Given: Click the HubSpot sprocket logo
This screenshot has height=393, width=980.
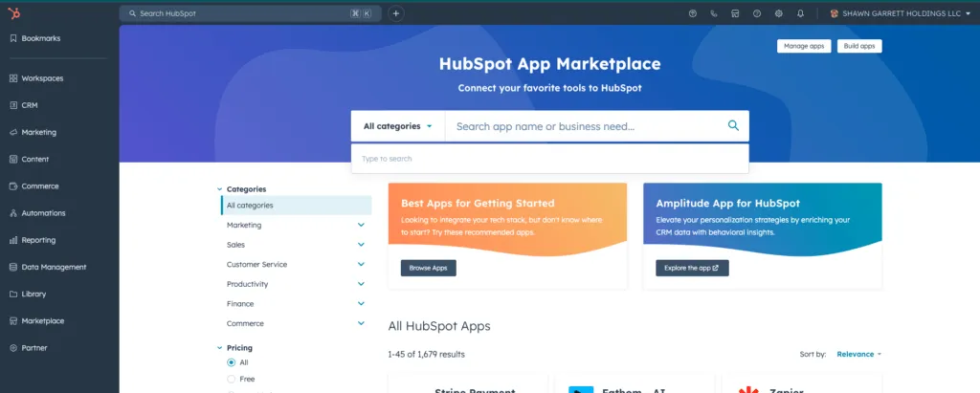Looking at the screenshot, I should 13,13.
